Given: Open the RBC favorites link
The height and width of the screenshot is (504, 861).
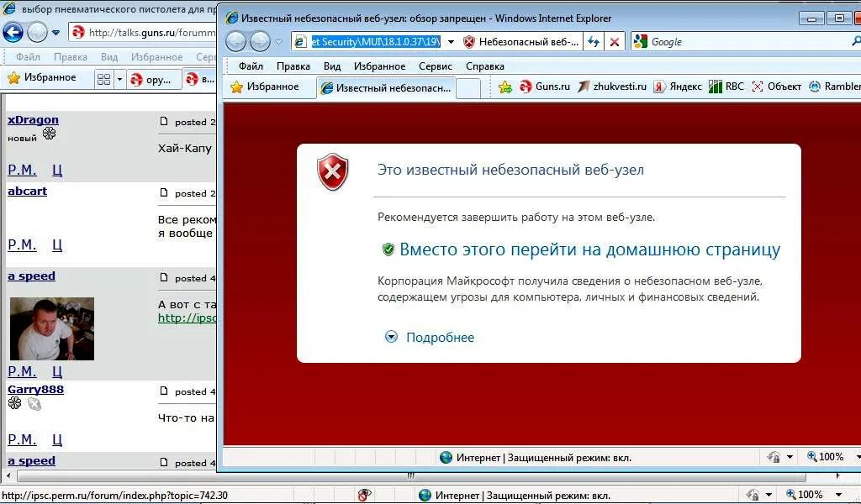Looking at the screenshot, I should pyautogui.click(x=726, y=87).
